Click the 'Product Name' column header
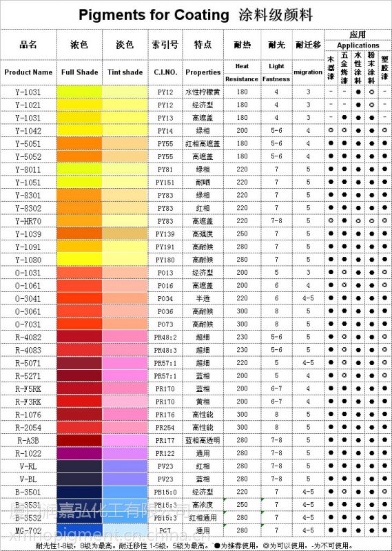The image size is (392, 551). (x=28, y=72)
